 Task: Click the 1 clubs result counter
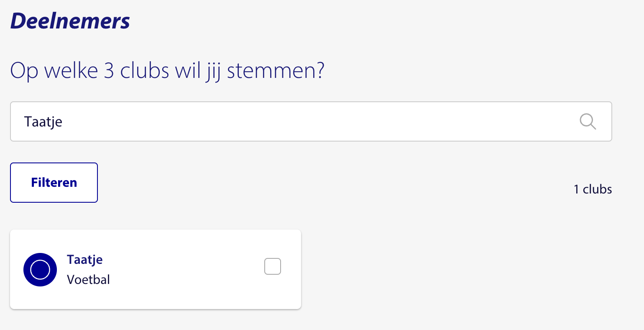point(593,189)
